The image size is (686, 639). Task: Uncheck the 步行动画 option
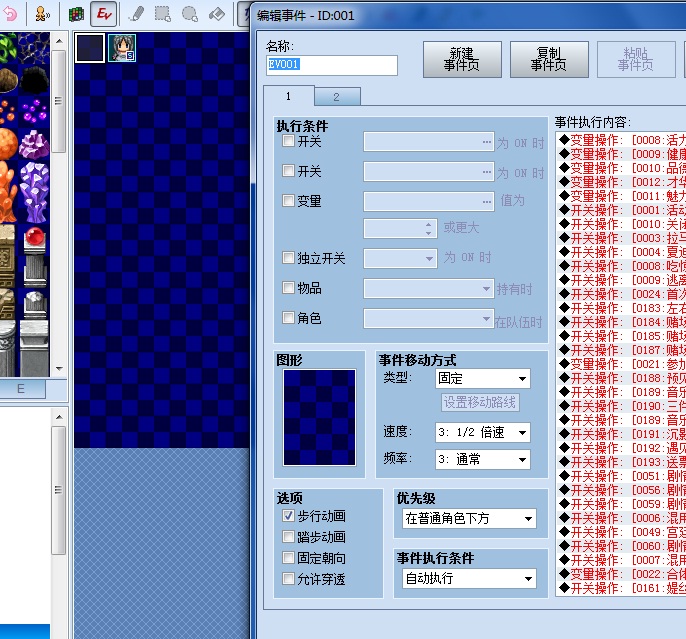(x=288, y=515)
